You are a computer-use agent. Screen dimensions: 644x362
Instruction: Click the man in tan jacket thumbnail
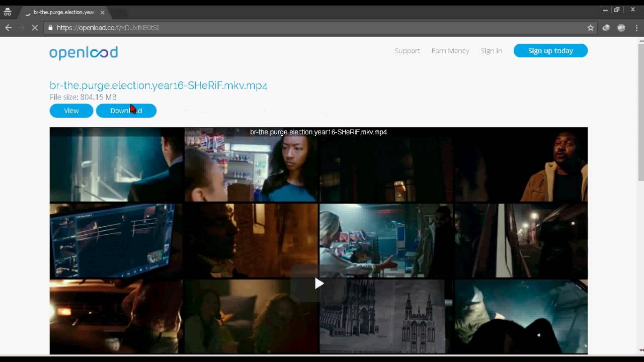[521, 165]
